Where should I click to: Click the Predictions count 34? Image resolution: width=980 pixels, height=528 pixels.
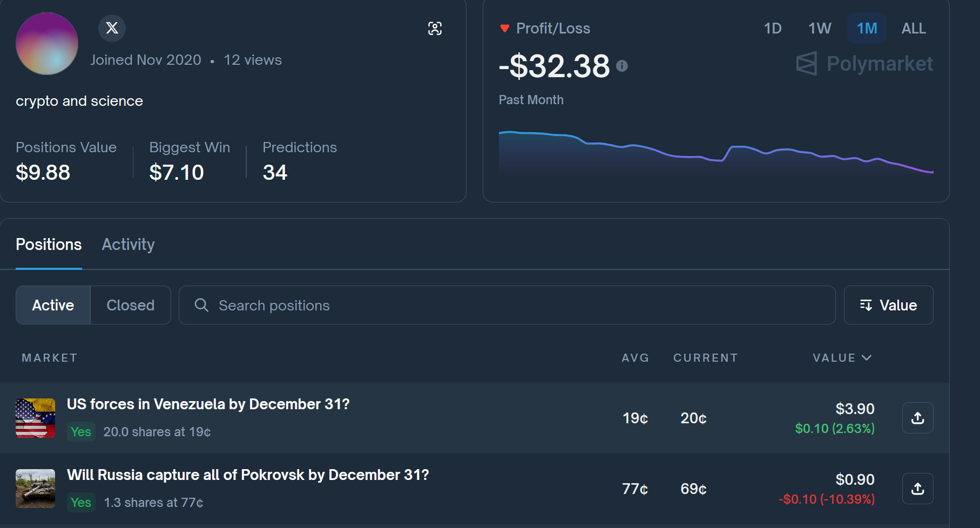(275, 172)
